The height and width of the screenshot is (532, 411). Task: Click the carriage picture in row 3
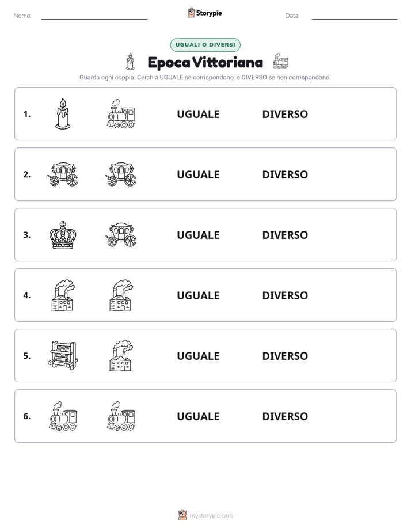pos(121,235)
